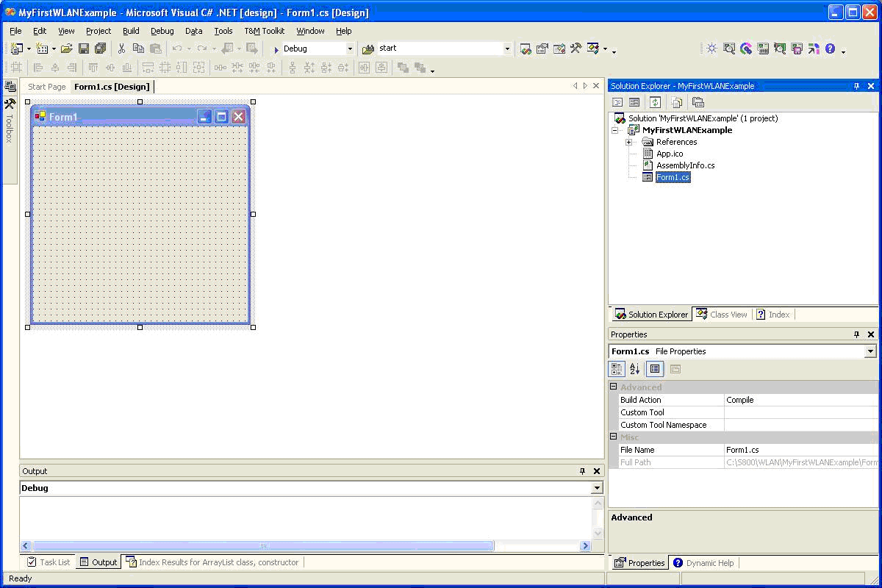The height and width of the screenshot is (588, 882).
Task: Collapse the Advanced properties category
Action: coord(614,387)
